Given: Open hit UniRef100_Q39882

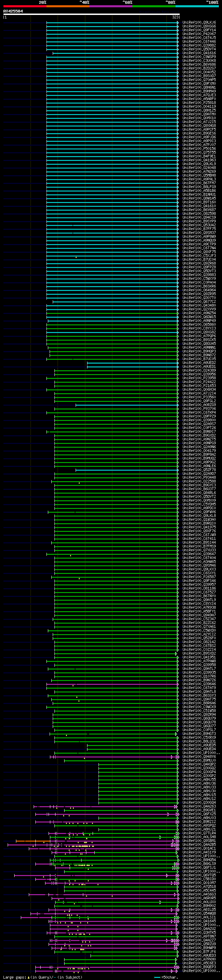Looking at the screenshot, I should (x=199, y=45).
